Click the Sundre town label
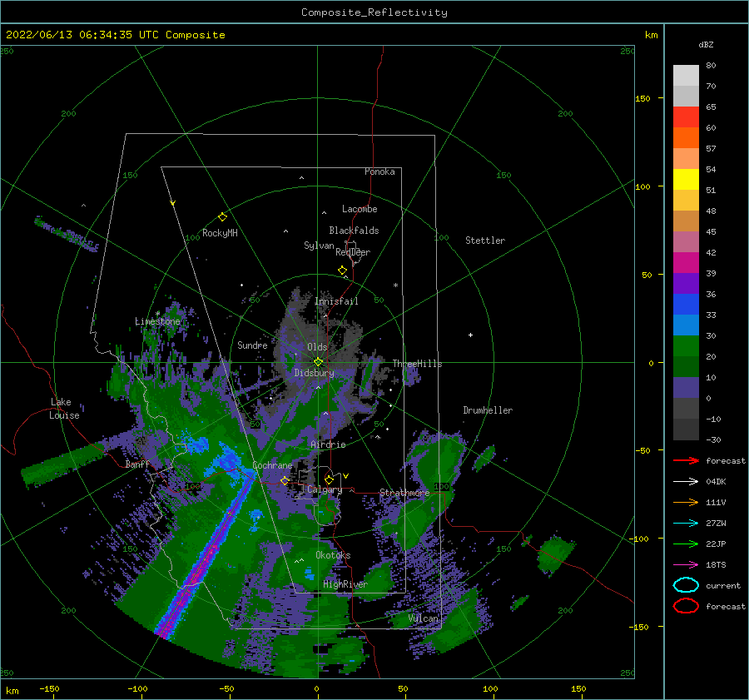This screenshot has height=700, width=749. click(252, 345)
